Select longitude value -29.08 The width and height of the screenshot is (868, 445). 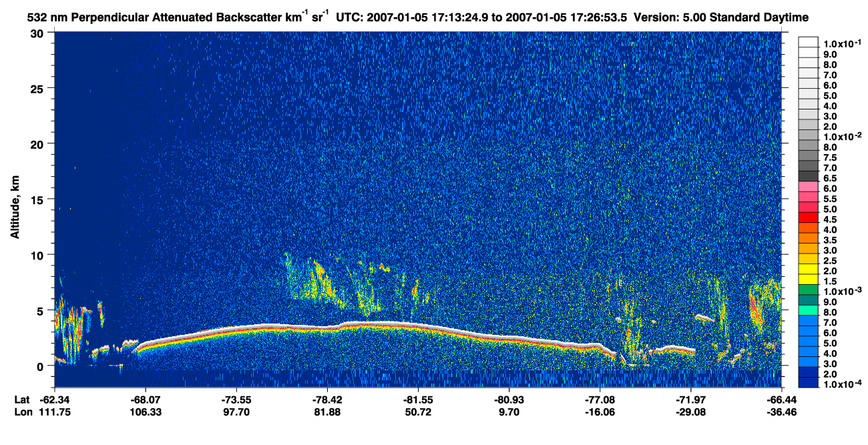[x=691, y=412]
